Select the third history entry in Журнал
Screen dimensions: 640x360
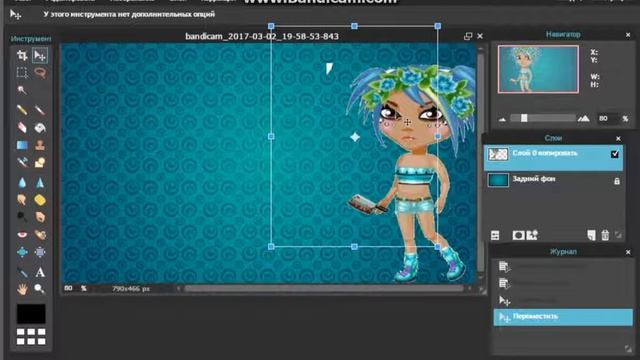point(563,300)
